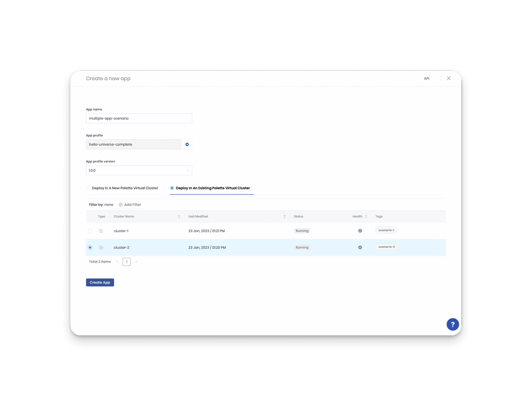Click the Add Filter plus icon
This screenshot has height=406, width=532.
[x=121, y=204]
